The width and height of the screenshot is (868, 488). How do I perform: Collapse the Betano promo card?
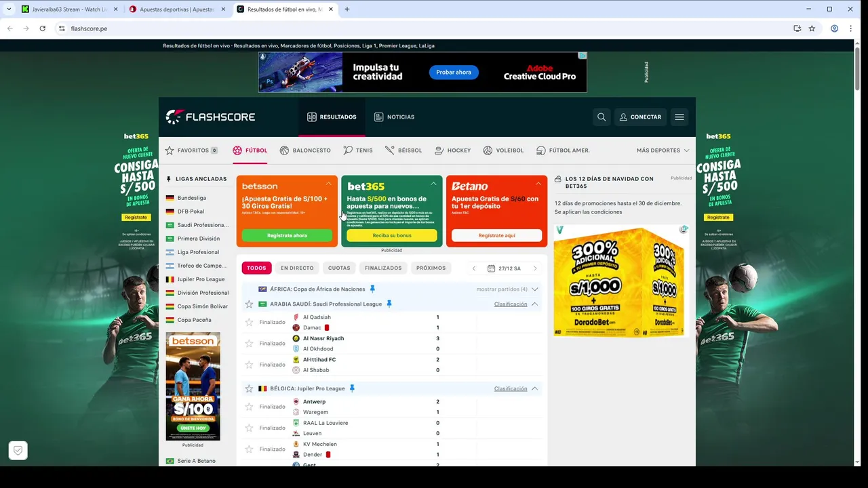coord(538,184)
